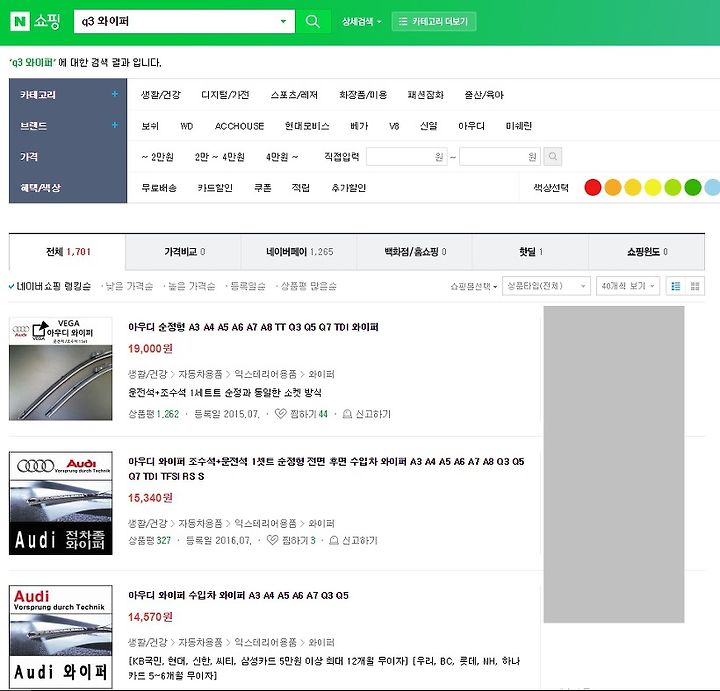720x691 pixels.
Task: Toggle the 쿠폰 benefit filter
Action: [x=263, y=188]
